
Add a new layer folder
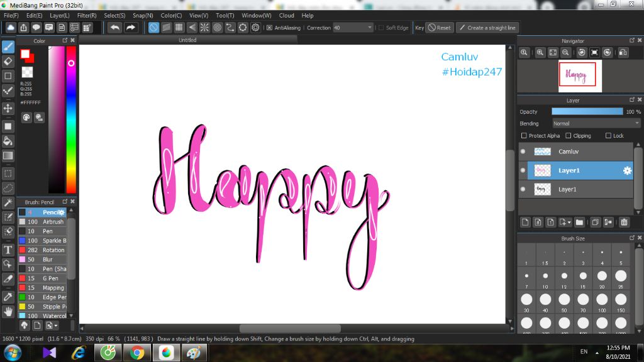(579, 222)
